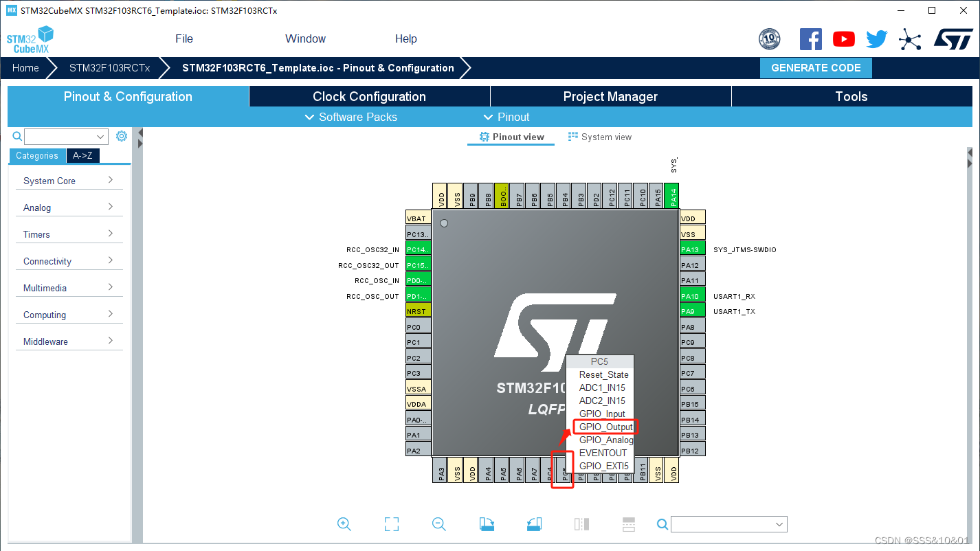Image resolution: width=980 pixels, height=551 pixels.
Task: Select the PB15 pin on the chip
Action: point(693,404)
